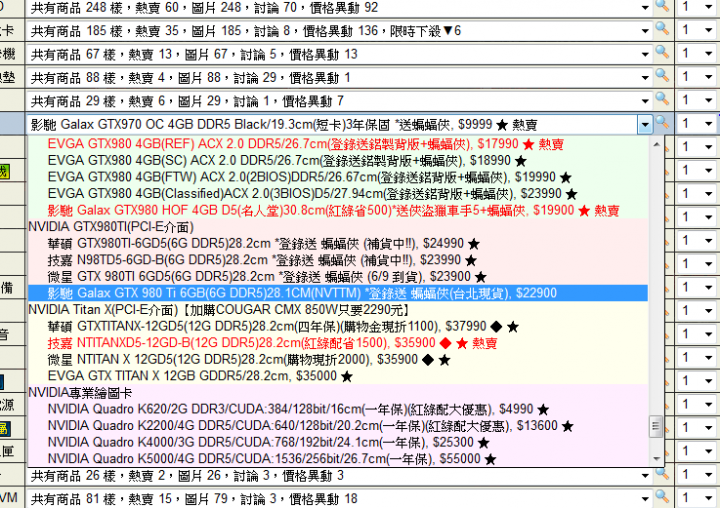
Task: Click magnifier icon beside the 29 樣 row
Action: pos(662,99)
